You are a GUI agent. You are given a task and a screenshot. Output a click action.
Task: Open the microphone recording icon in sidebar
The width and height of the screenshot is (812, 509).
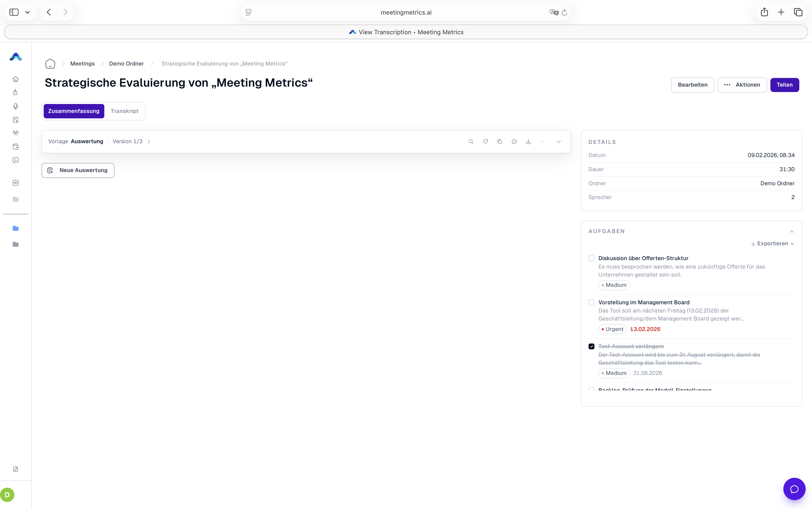pos(16,106)
